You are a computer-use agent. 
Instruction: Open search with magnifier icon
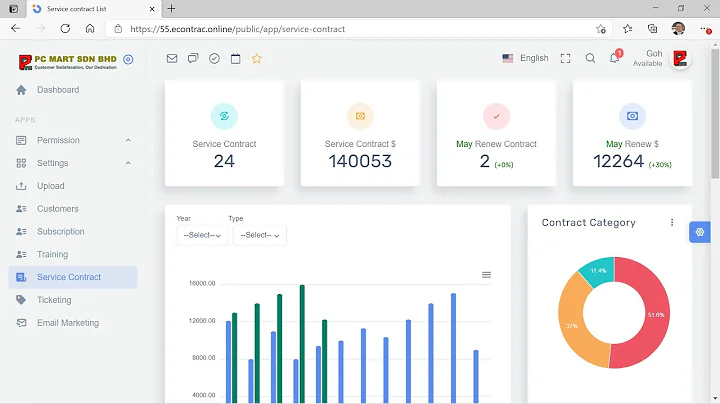[590, 58]
